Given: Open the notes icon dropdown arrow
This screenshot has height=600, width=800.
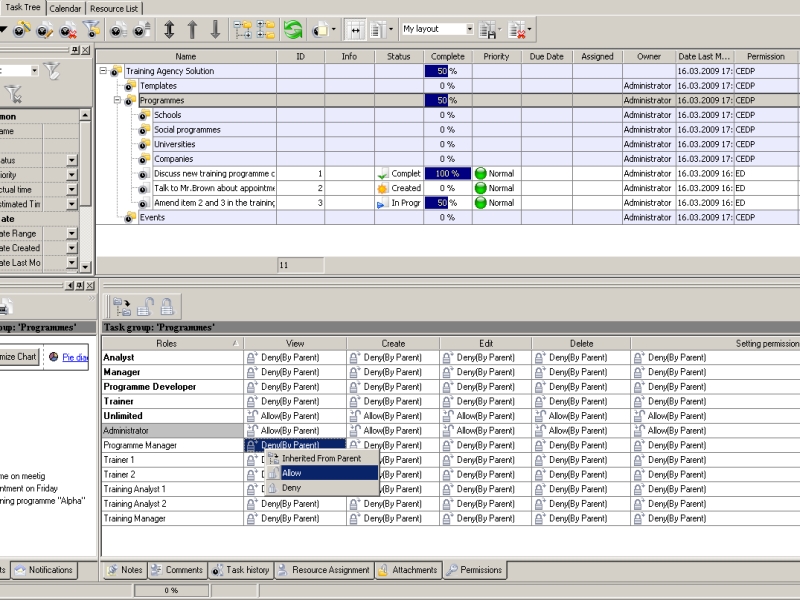Looking at the screenshot, I should tap(334, 30).
